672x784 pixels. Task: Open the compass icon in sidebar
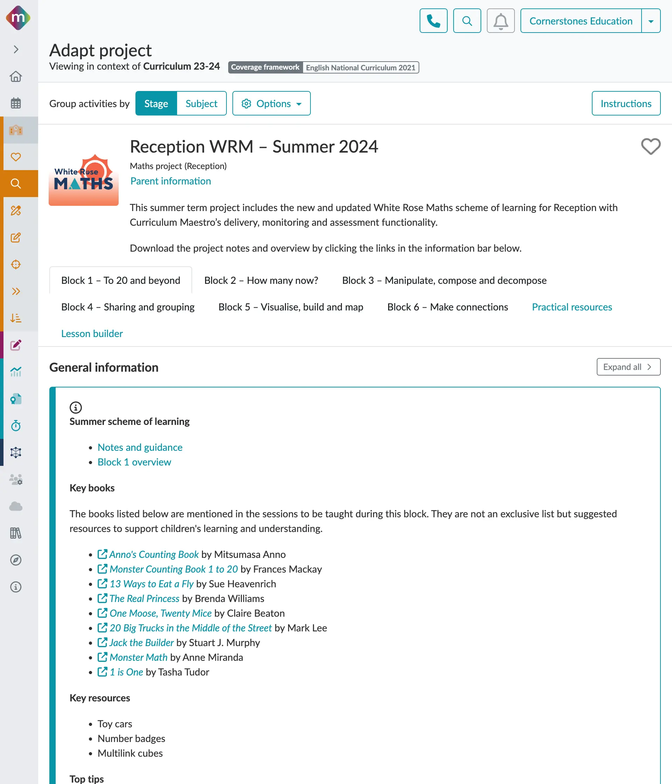click(16, 560)
